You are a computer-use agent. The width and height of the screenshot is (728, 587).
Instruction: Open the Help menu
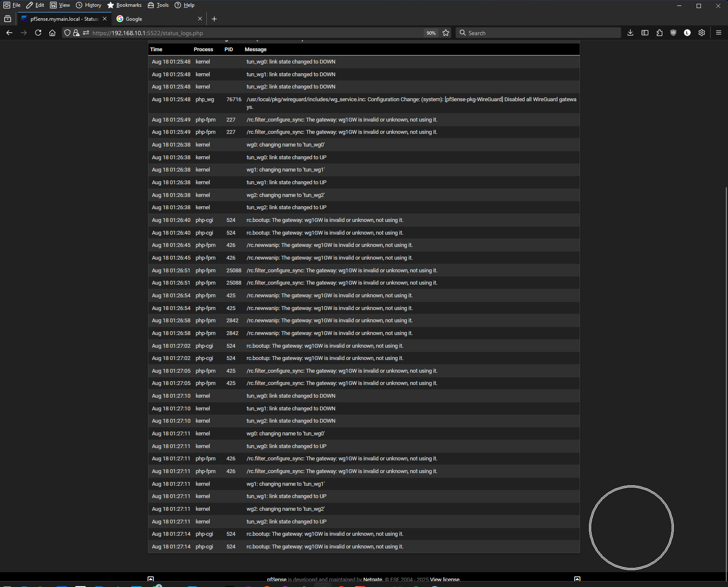click(x=185, y=5)
